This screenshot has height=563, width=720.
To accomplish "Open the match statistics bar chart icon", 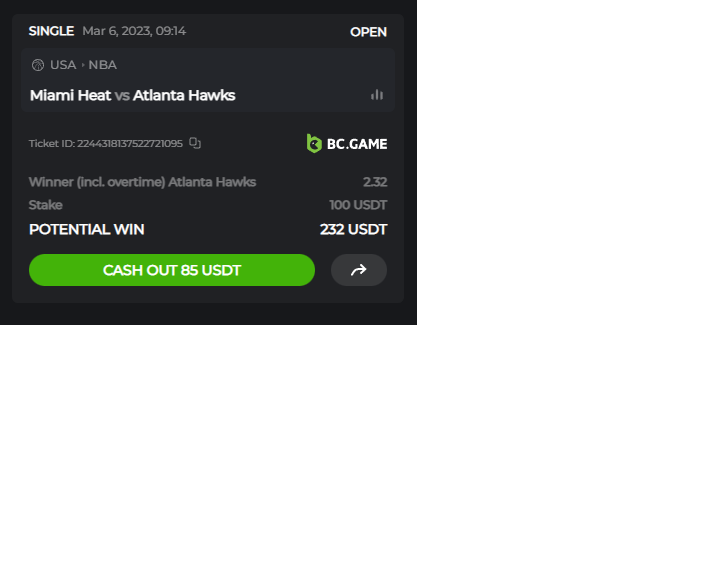I will coord(377,95).
